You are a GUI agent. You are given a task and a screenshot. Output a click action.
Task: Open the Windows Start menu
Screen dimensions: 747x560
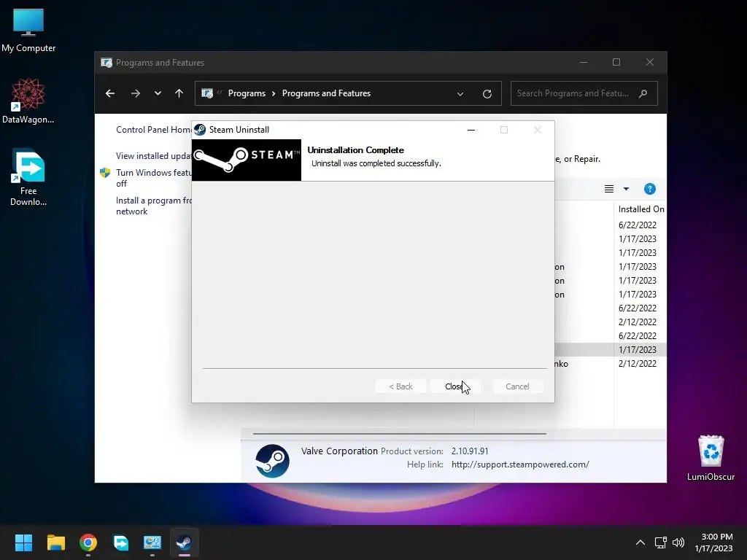[x=23, y=542]
